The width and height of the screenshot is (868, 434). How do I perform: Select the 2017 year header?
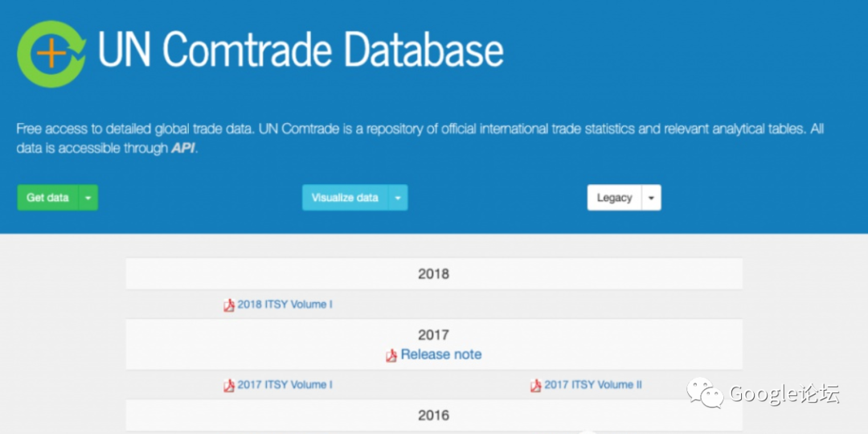pos(433,335)
